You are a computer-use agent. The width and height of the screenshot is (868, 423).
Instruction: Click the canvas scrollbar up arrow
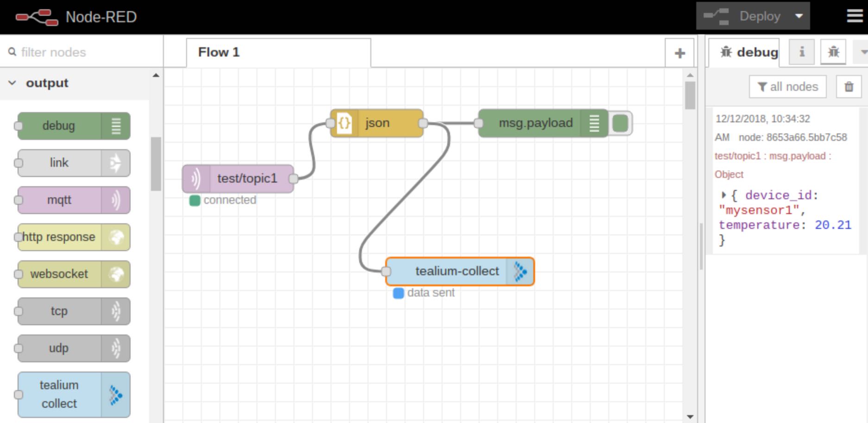coord(690,75)
